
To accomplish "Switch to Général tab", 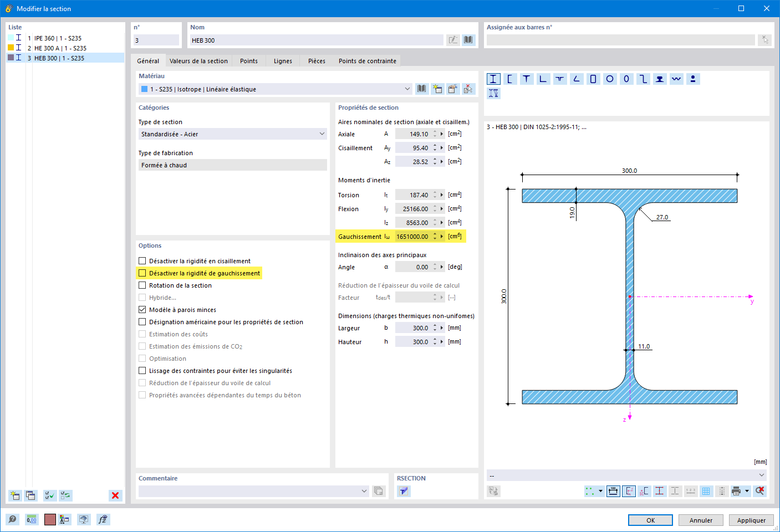I will tap(148, 61).
